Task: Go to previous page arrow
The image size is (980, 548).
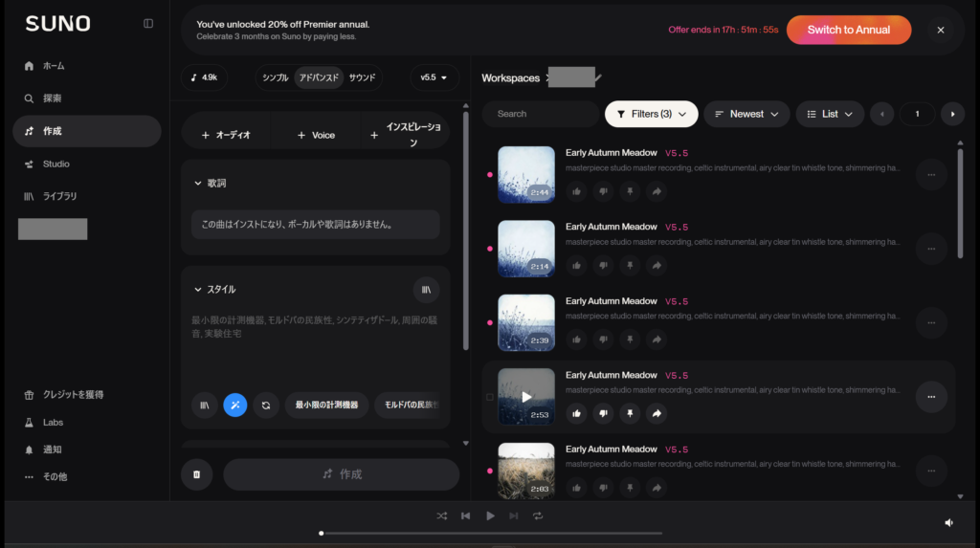Action: [881, 115]
